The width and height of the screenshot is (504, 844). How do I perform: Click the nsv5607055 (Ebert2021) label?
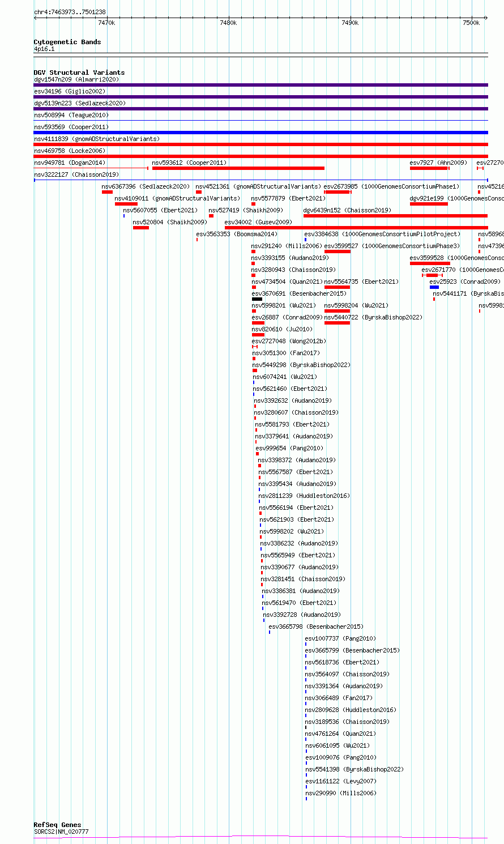pos(160,210)
